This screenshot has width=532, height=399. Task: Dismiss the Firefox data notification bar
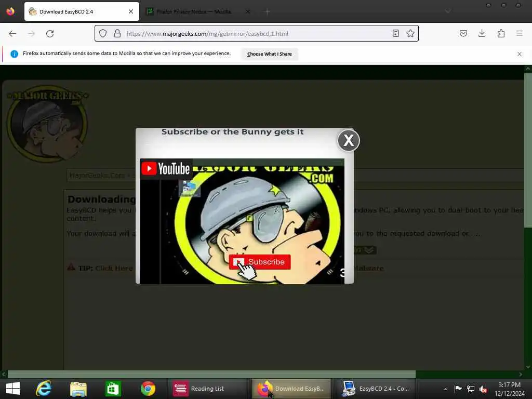(520, 54)
